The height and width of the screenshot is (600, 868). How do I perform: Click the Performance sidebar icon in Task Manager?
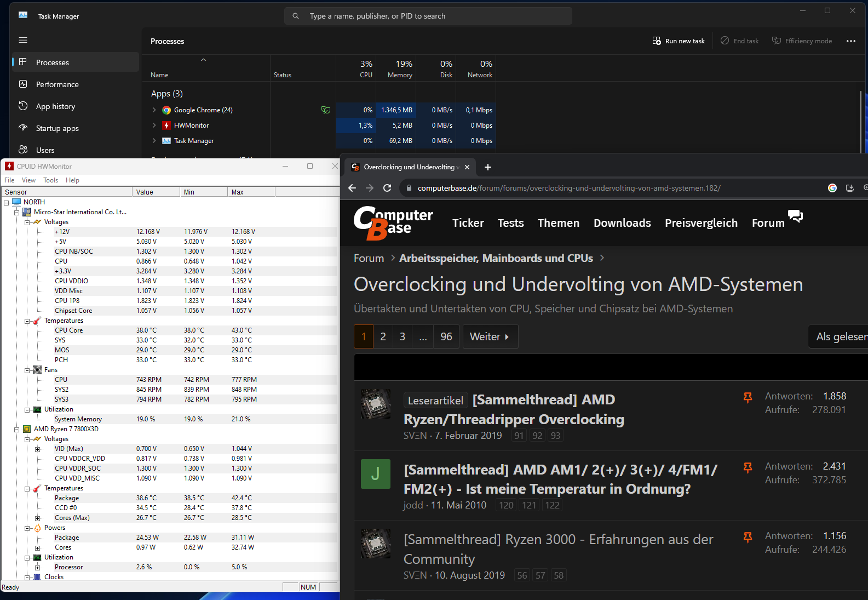pyautogui.click(x=23, y=84)
